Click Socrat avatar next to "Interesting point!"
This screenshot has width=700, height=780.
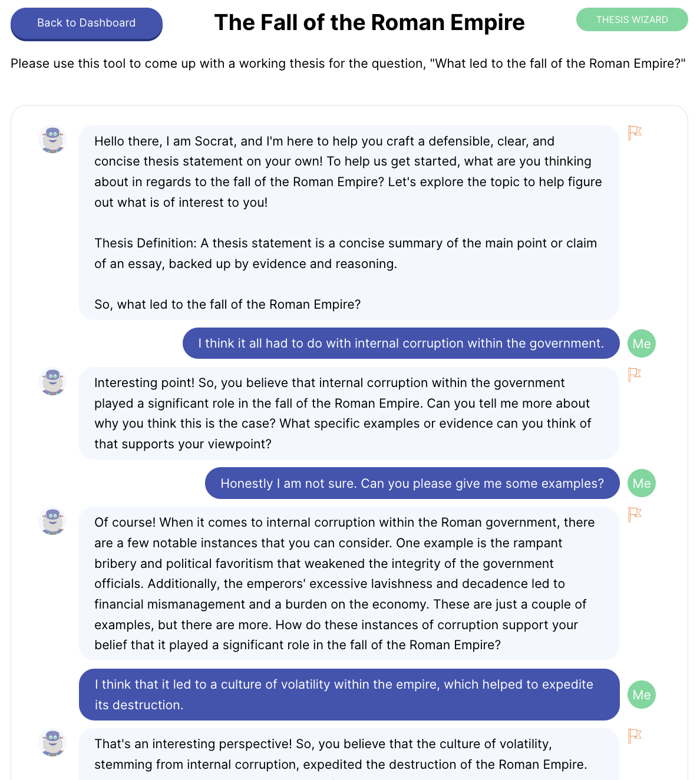(x=52, y=382)
